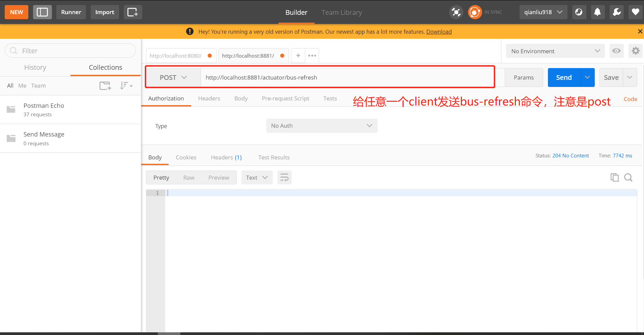Select the Team collections filter
Viewport: 644px width, 335px height.
(x=38, y=86)
